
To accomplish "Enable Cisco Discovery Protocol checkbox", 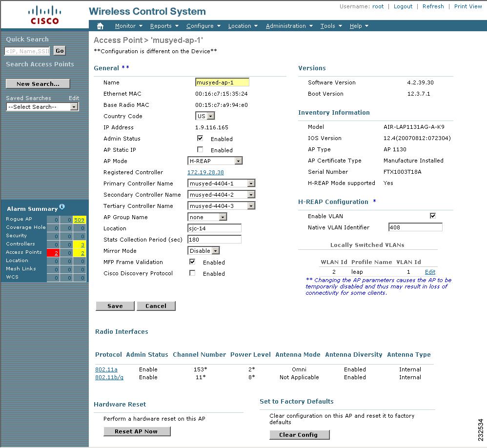I will pos(192,273).
